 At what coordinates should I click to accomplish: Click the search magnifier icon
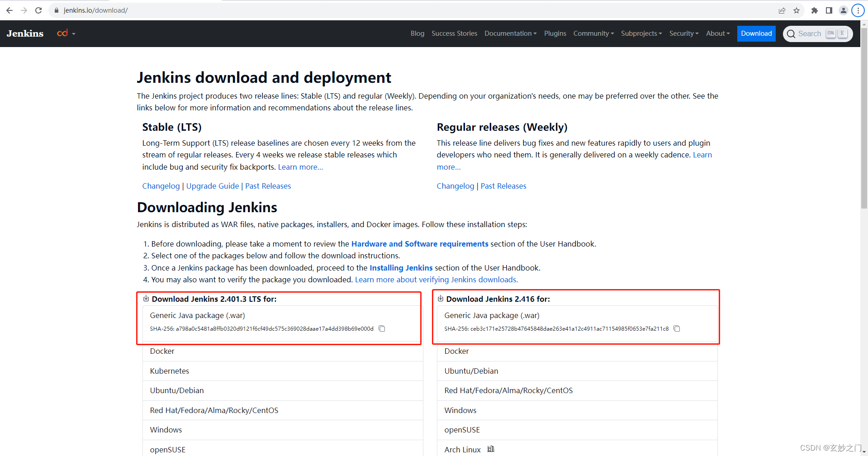click(791, 34)
